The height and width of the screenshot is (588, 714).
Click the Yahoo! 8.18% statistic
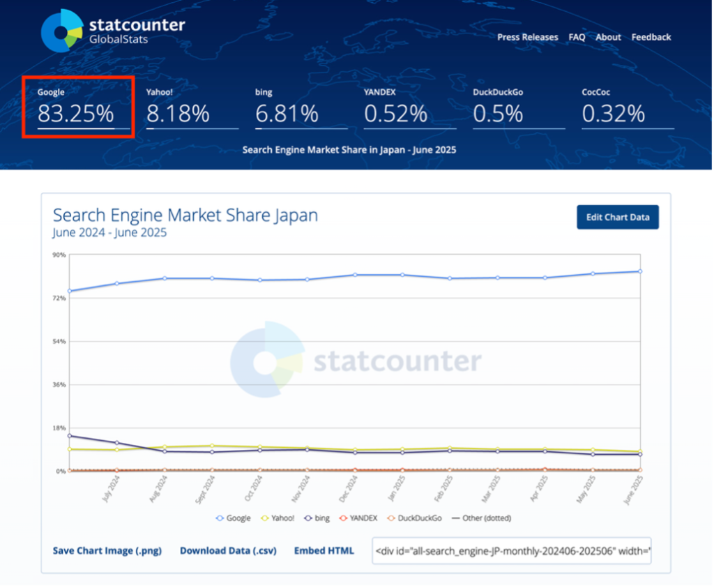(x=178, y=113)
